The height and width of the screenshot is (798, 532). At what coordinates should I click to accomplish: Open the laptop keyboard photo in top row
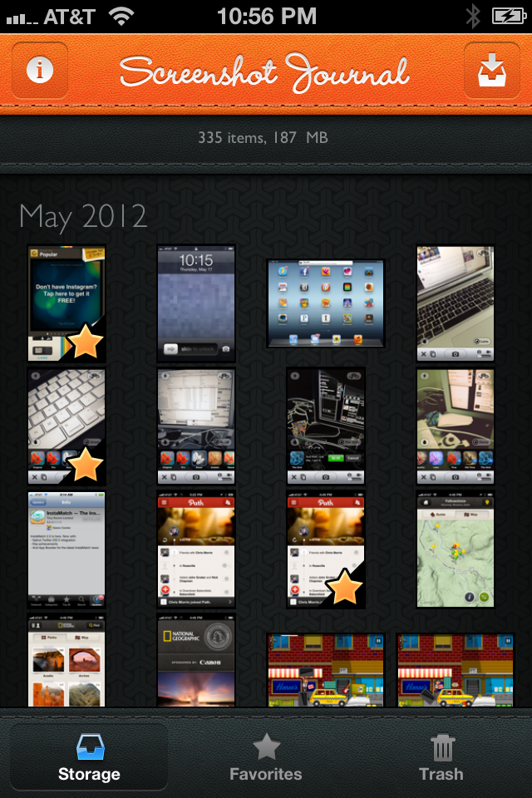pyautogui.click(x=456, y=303)
